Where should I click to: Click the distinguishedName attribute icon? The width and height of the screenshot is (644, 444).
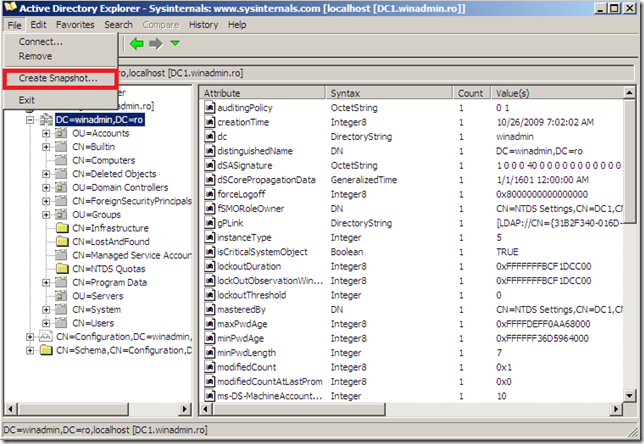coord(209,151)
